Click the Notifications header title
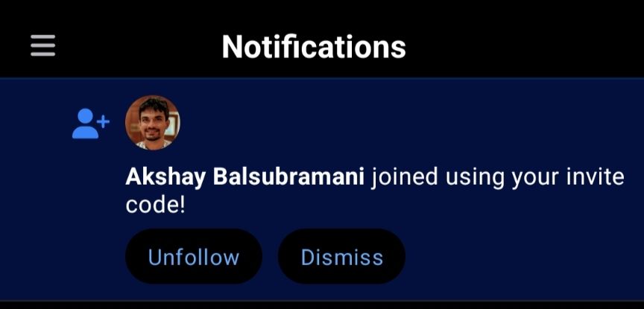The height and width of the screenshot is (309, 644). [314, 46]
